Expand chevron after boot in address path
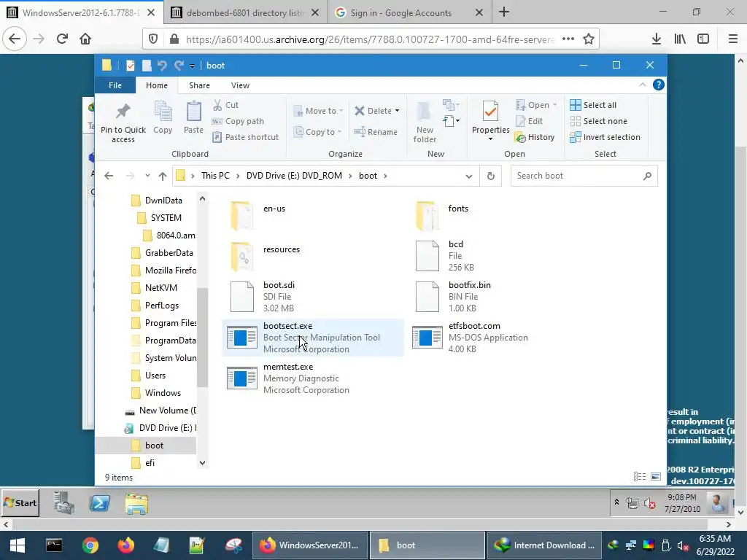Screen dimensions: 747x560 (x=385, y=176)
